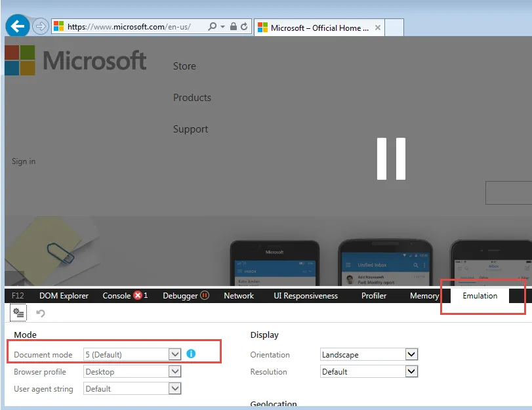The width and height of the screenshot is (532, 410).
Task: Open the address bar dropdown arrow
Action: (222, 26)
